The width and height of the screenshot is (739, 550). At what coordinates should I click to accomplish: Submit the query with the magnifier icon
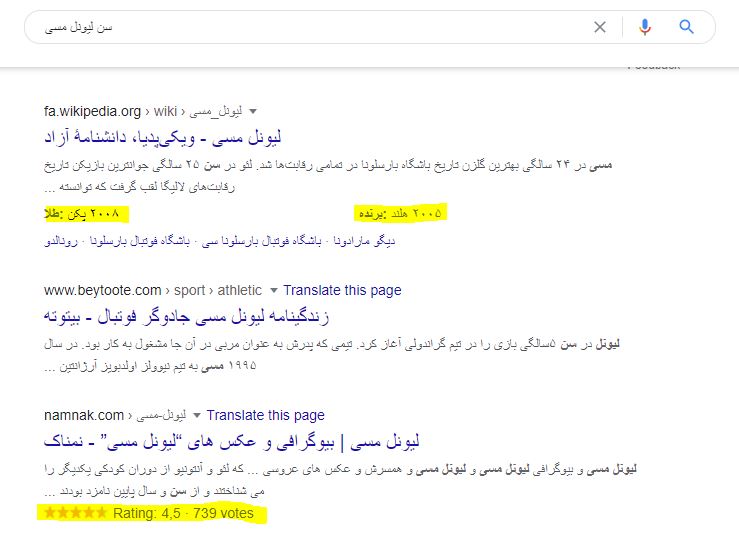(686, 27)
